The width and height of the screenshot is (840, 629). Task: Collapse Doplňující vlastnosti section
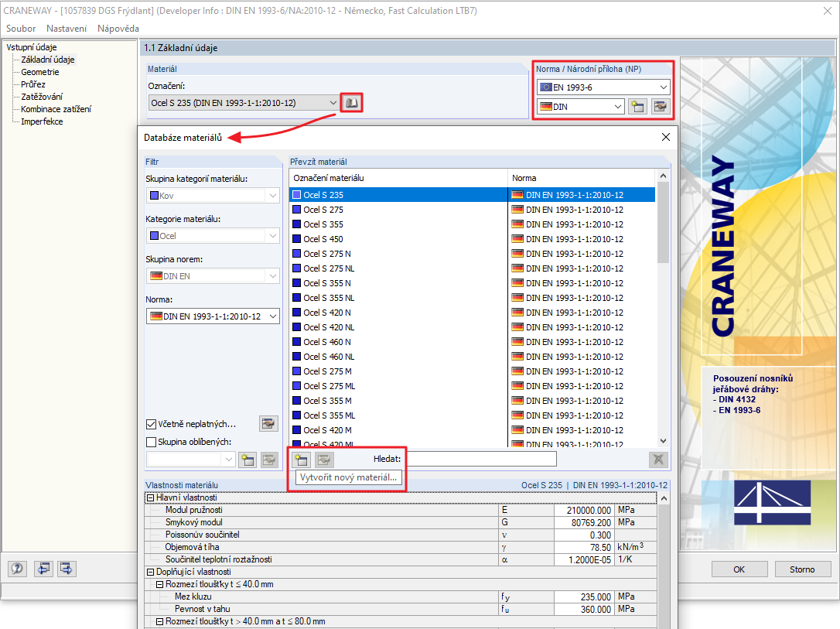[151, 573]
